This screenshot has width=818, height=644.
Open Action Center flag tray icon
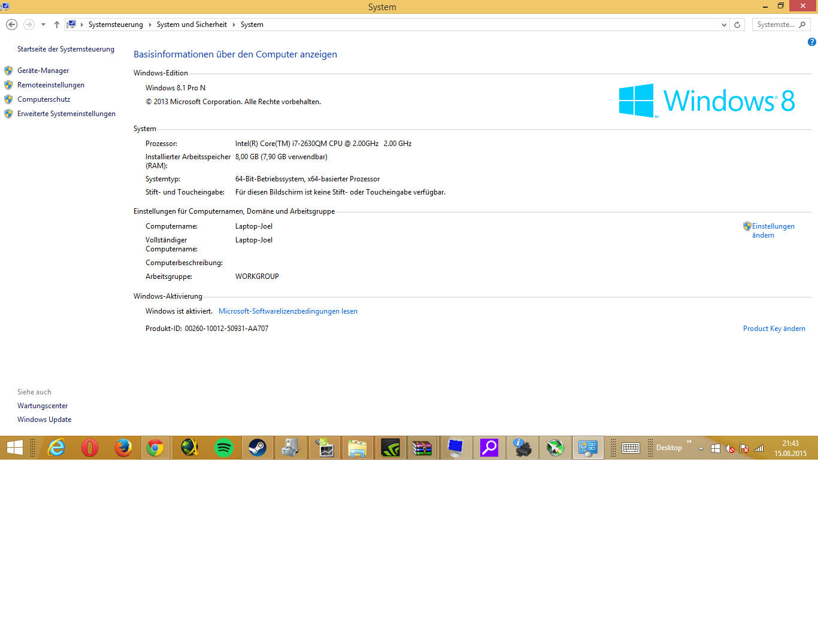(x=744, y=448)
